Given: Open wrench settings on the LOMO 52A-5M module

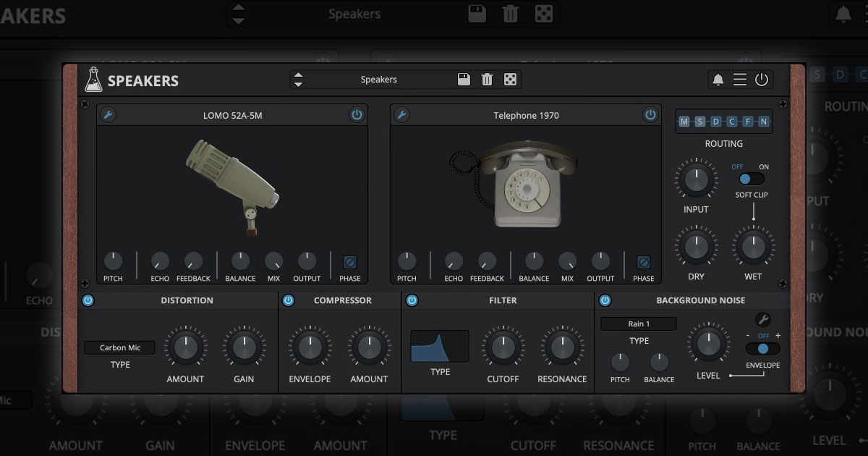Looking at the screenshot, I should click(109, 114).
